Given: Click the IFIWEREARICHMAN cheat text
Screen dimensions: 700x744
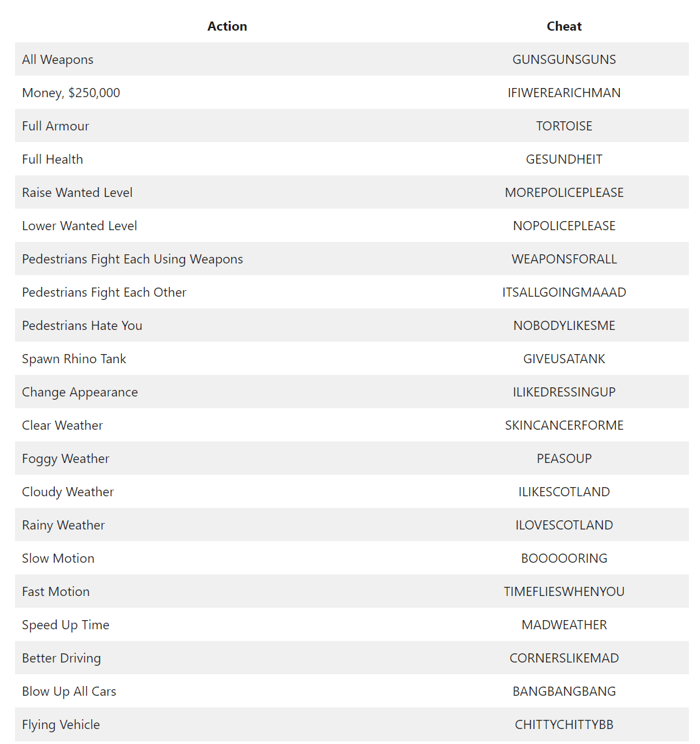Looking at the screenshot, I should tap(564, 93).
